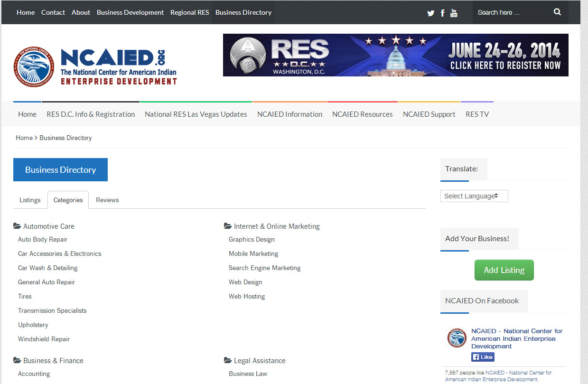Viewport: 588px width, 384px height.
Task: Open the Twitter icon in top bar
Action: (x=430, y=13)
